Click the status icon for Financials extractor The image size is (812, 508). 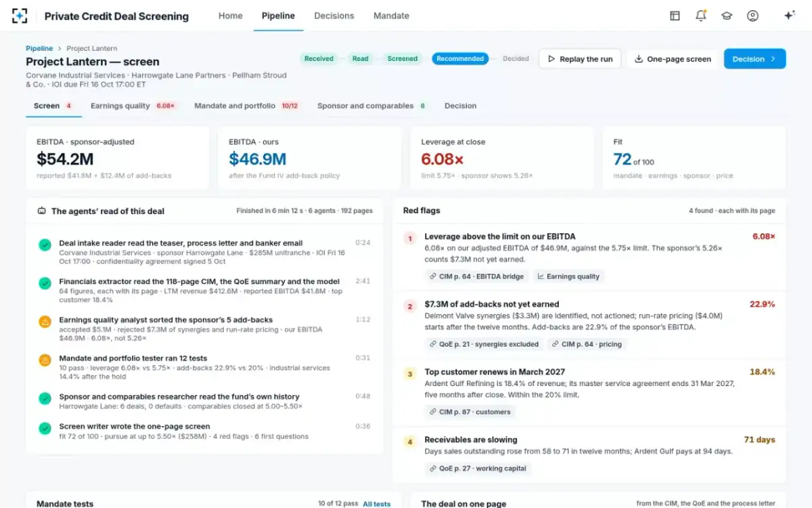[x=45, y=283]
